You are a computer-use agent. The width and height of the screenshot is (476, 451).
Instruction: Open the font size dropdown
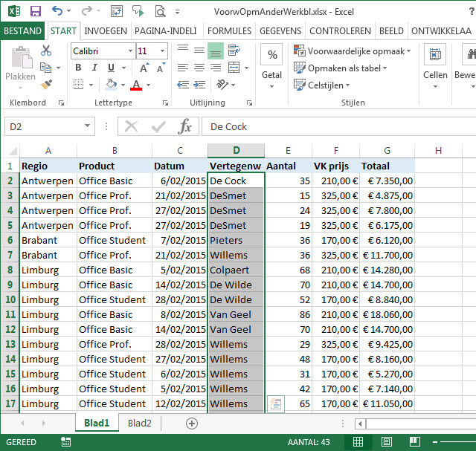click(x=162, y=51)
